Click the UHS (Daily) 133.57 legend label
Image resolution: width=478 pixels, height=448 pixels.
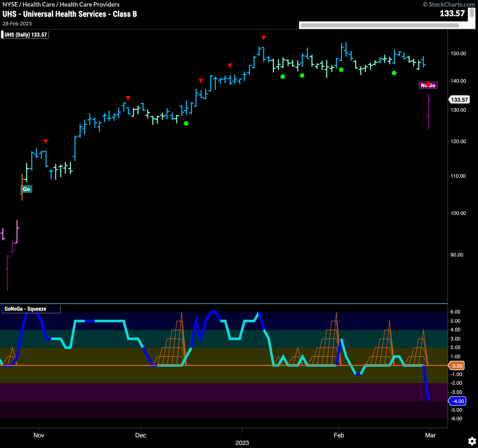(25, 35)
